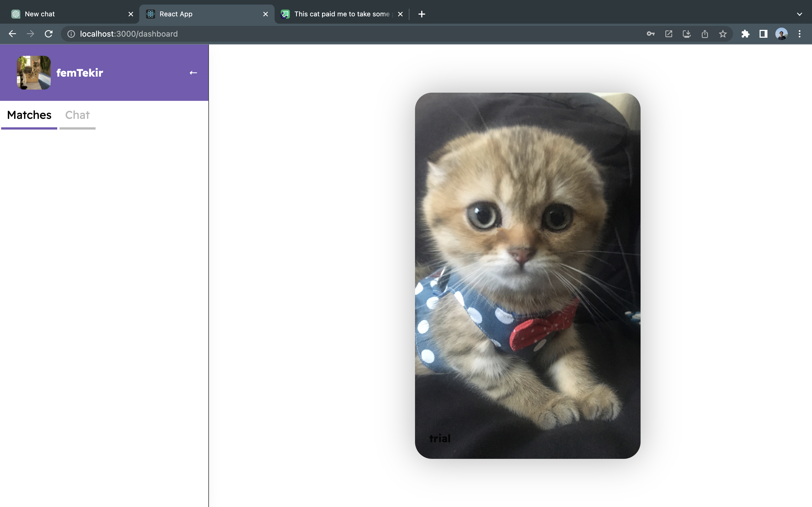Open the Chrome profile avatar
Screen dimensions: 812x507
click(x=782, y=34)
